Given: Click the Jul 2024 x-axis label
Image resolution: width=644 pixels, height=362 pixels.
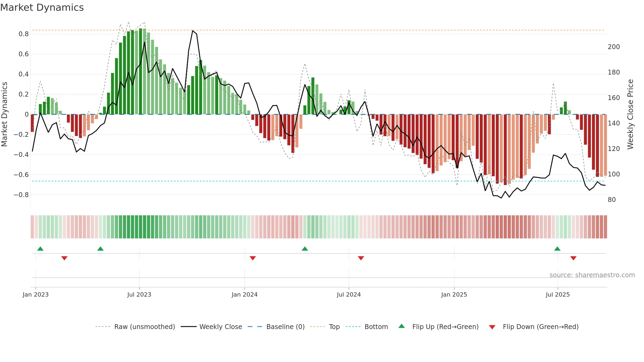Looking at the screenshot, I should (349, 294).
